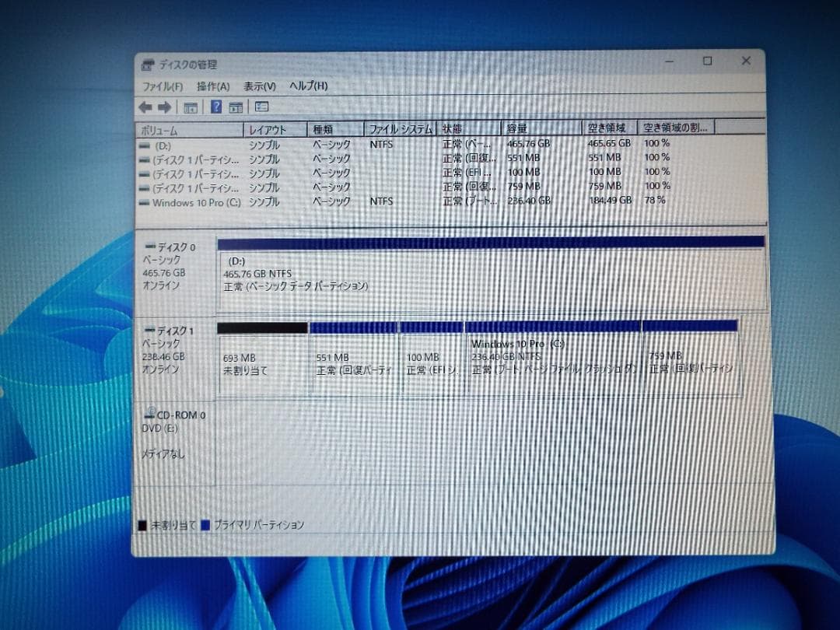Click the プライマリパーティション legend swatch
Screen dimensions: 840x630
[205, 525]
